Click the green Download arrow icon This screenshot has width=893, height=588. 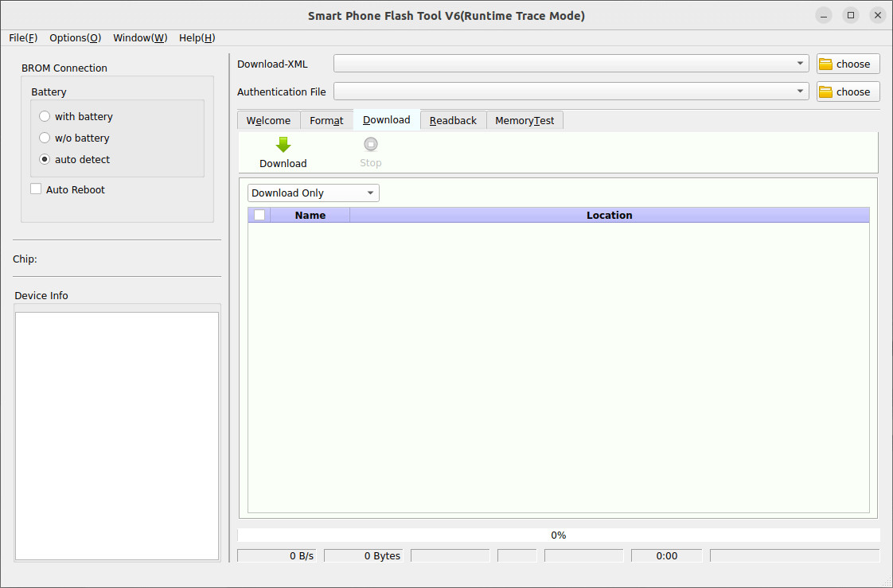tap(283, 144)
